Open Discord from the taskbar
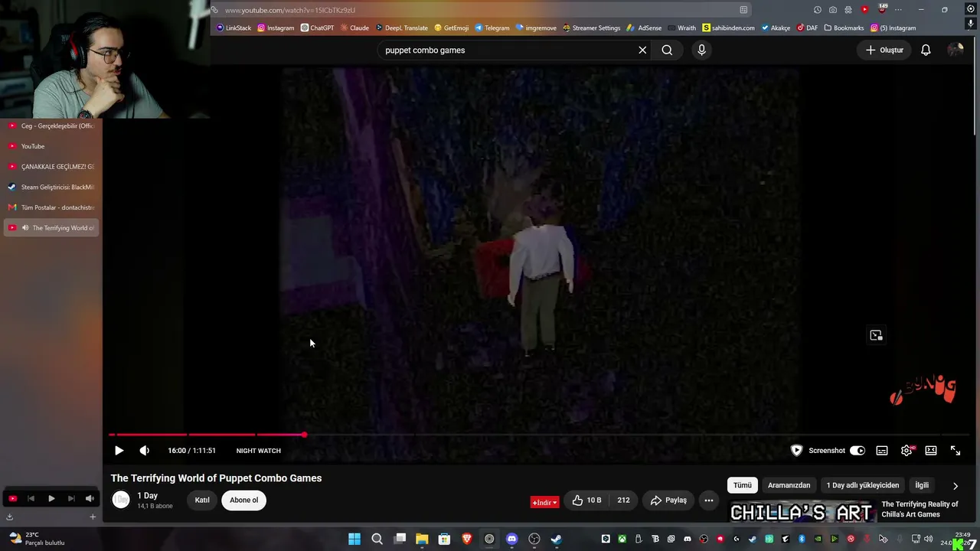The image size is (980, 551). 511,539
